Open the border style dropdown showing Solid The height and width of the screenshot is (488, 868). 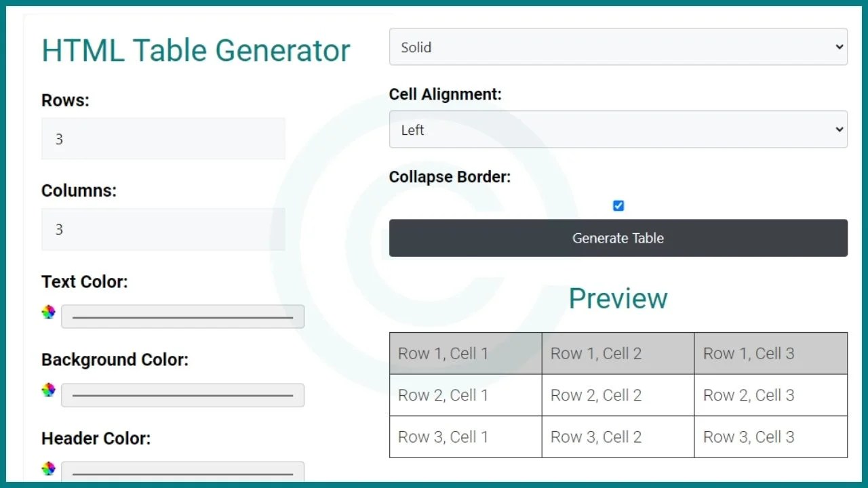click(x=618, y=47)
